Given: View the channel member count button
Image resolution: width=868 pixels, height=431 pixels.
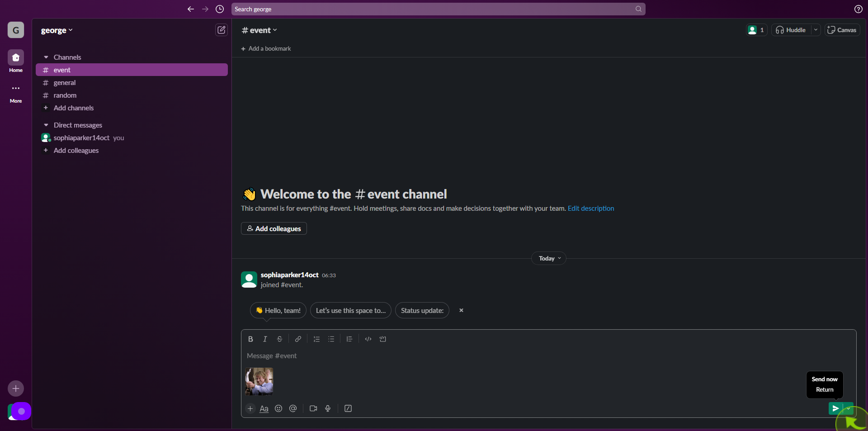Looking at the screenshot, I should 756,30.
